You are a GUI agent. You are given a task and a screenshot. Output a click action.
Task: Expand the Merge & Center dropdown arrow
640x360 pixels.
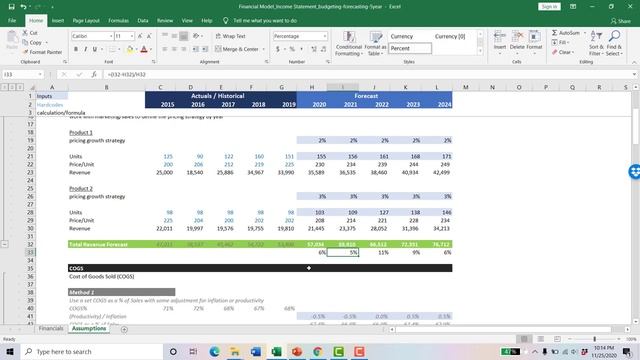pos(264,49)
